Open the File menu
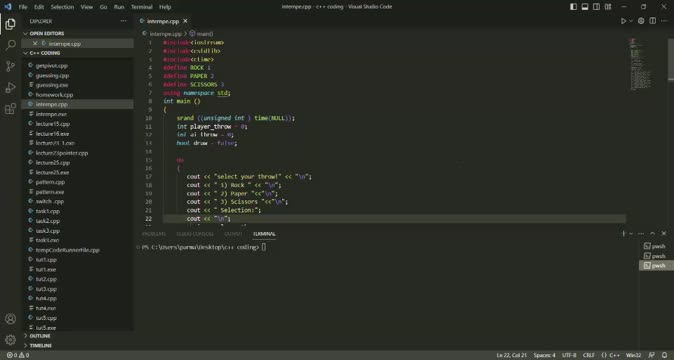This screenshot has width=674, height=360. (x=23, y=7)
